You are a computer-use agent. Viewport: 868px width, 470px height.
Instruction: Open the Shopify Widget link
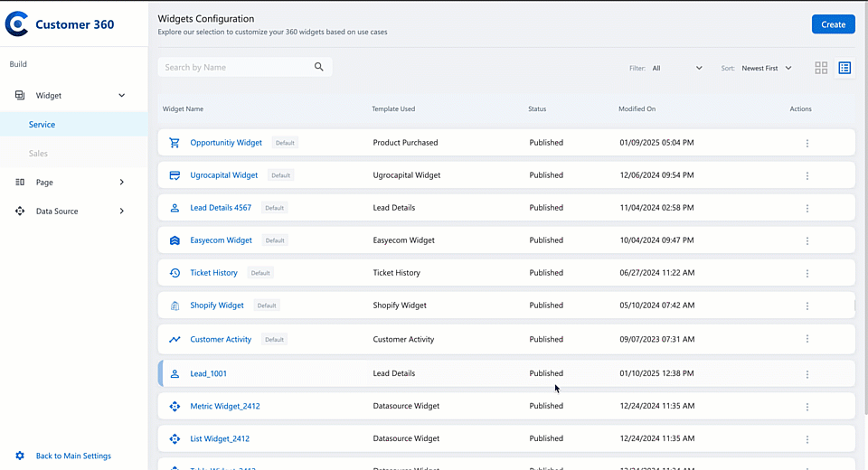tap(216, 305)
